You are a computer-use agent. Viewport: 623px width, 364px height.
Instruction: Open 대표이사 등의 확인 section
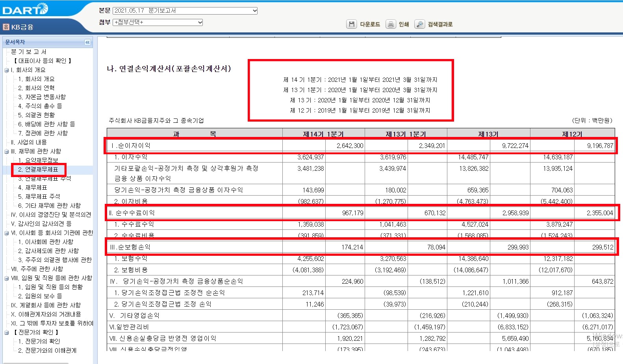pyautogui.click(x=43, y=61)
